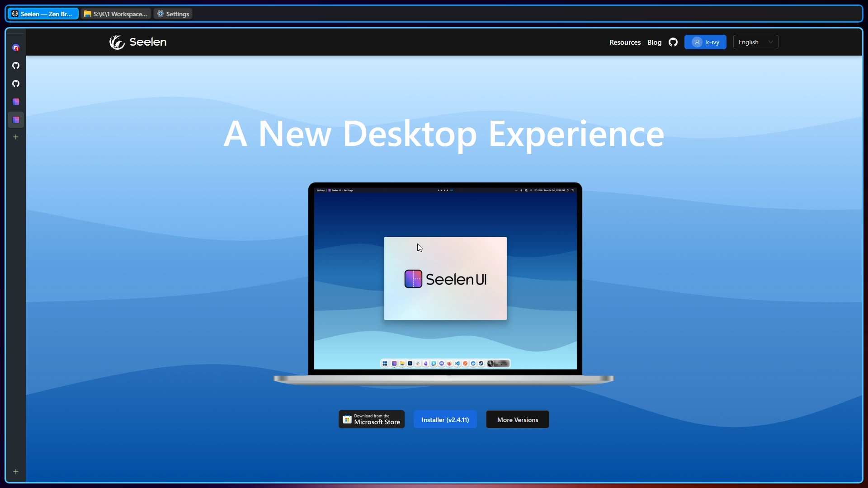The height and width of the screenshot is (488, 868).
Task: Select the second GitHub tab in the sidebar
Action: pyautogui.click(x=16, y=84)
